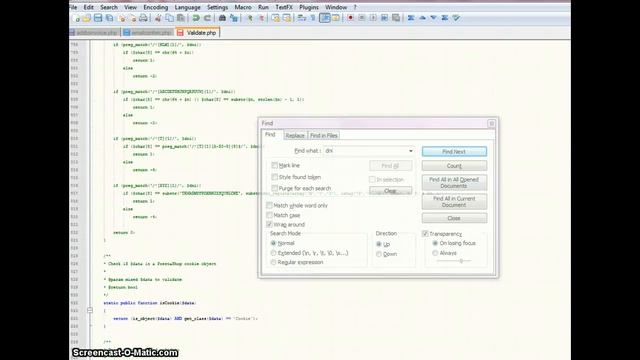
Task: Click the Save Recorded Macro icon
Action: point(396,18)
